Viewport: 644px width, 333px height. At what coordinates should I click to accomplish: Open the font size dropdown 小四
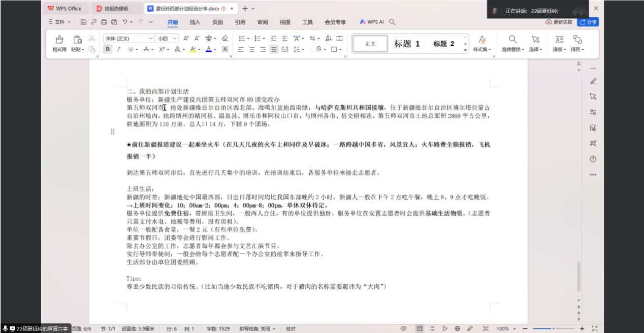167,39
